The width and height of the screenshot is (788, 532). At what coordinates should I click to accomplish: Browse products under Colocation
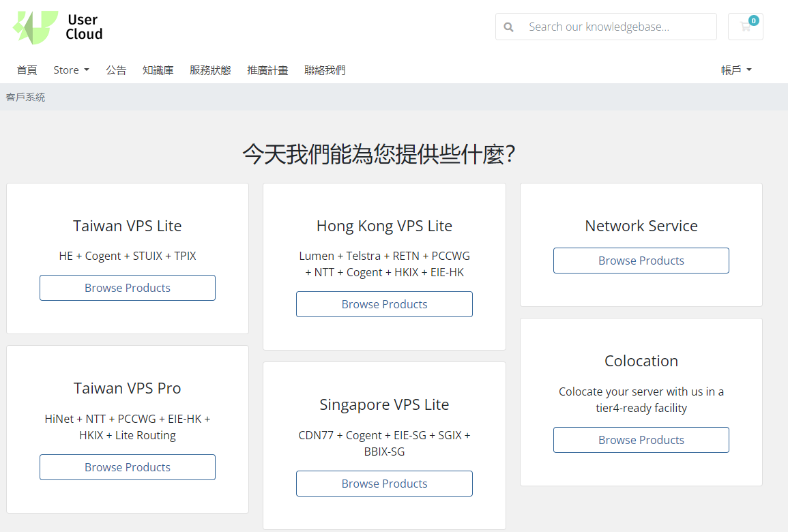(x=641, y=440)
